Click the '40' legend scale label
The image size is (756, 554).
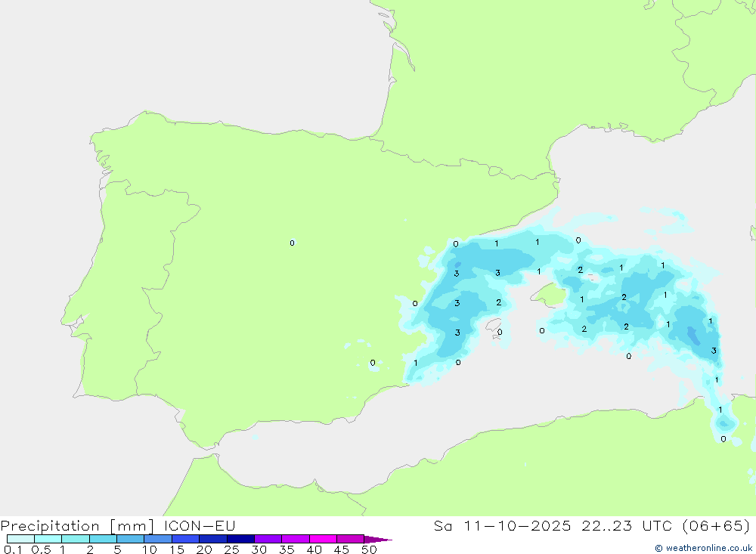pyautogui.click(x=314, y=549)
